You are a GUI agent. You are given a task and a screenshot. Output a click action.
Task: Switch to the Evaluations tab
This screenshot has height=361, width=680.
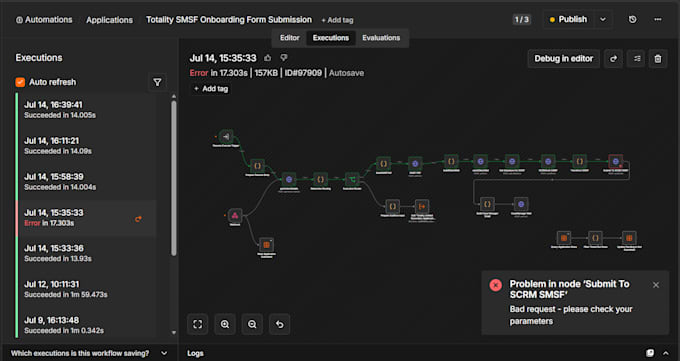(x=381, y=38)
